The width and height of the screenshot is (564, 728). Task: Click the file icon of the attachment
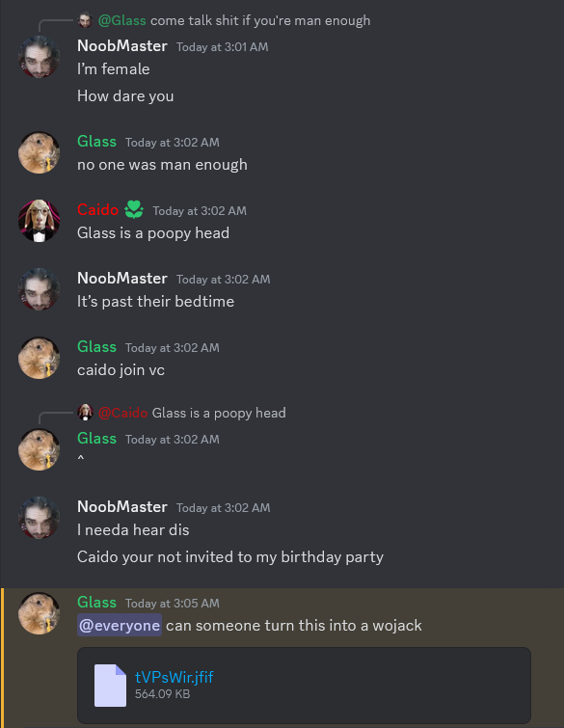[x=110, y=686]
